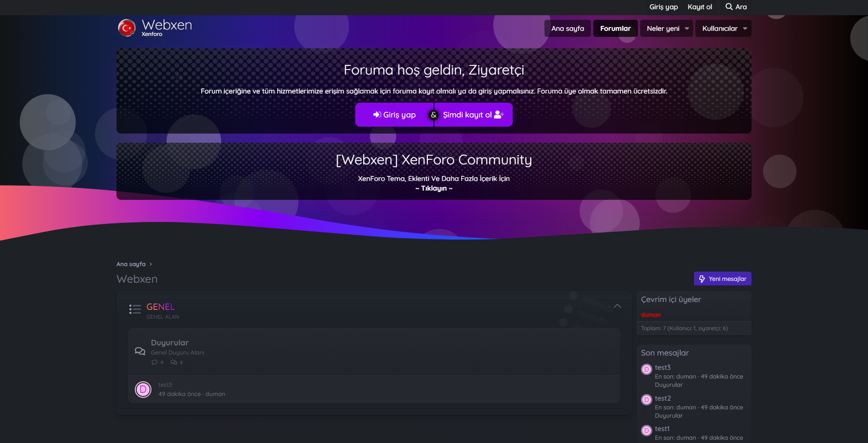
Task: Click the Ana sayfa breadcrumb link
Action: tap(131, 264)
